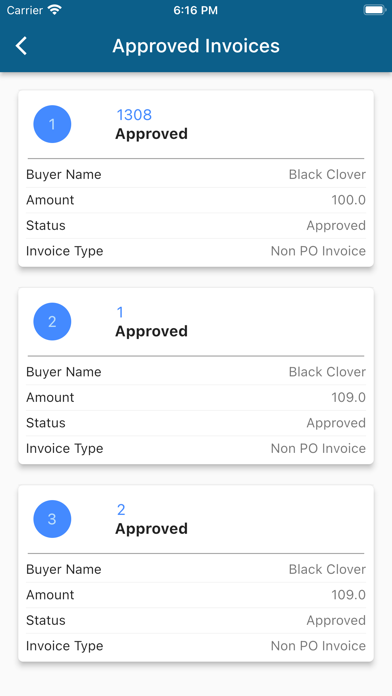Open invoice number 1308 link
Image resolution: width=392 pixels, height=696 pixels.
[x=134, y=115]
